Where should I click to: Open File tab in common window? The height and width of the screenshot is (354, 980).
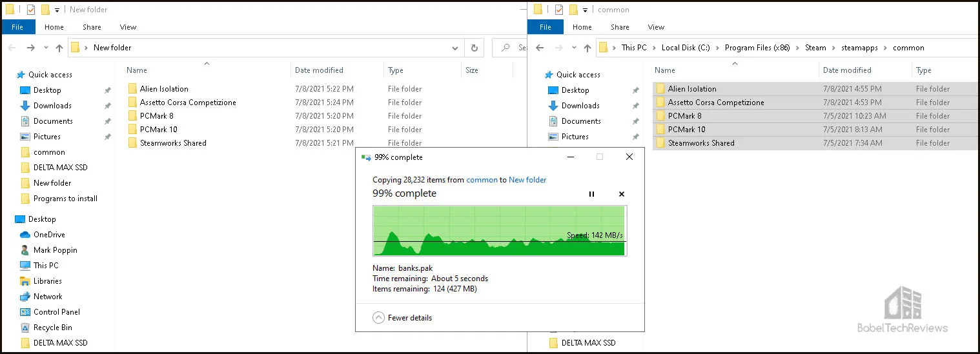[x=546, y=27]
